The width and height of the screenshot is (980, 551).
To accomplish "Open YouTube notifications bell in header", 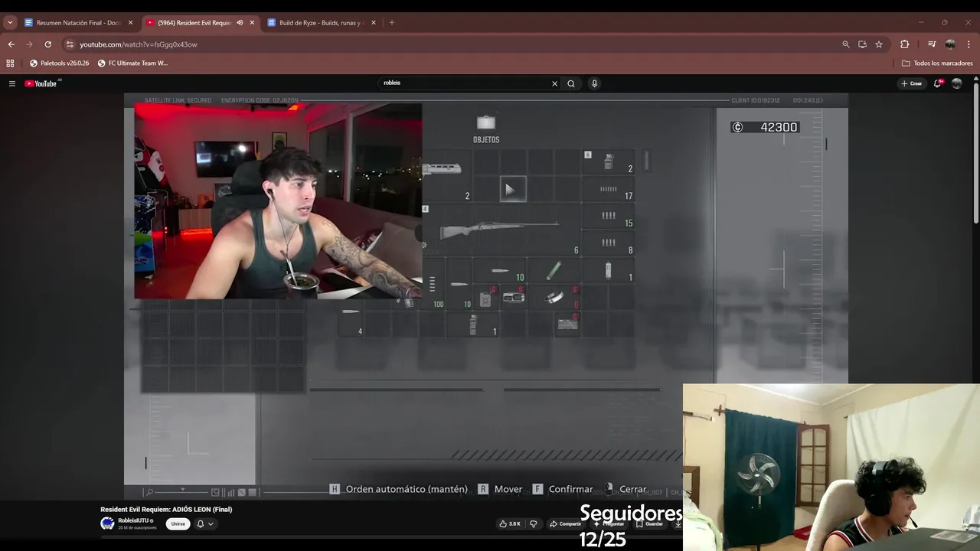I will click(938, 83).
